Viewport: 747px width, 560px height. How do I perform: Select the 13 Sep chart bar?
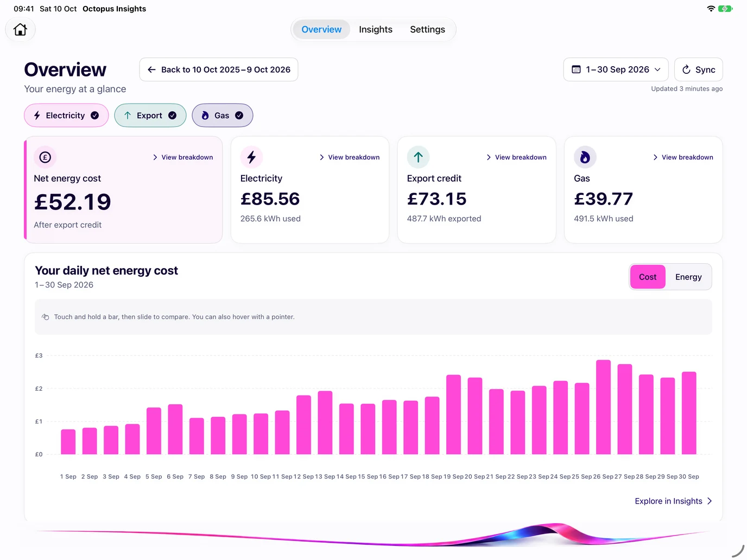pyautogui.click(x=325, y=423)
